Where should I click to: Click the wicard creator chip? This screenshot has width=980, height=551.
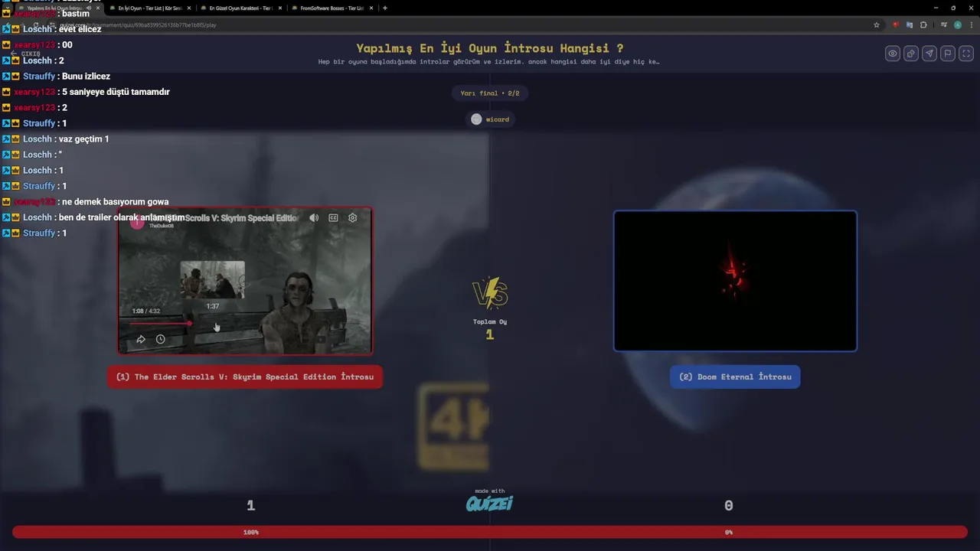[490, 119]
